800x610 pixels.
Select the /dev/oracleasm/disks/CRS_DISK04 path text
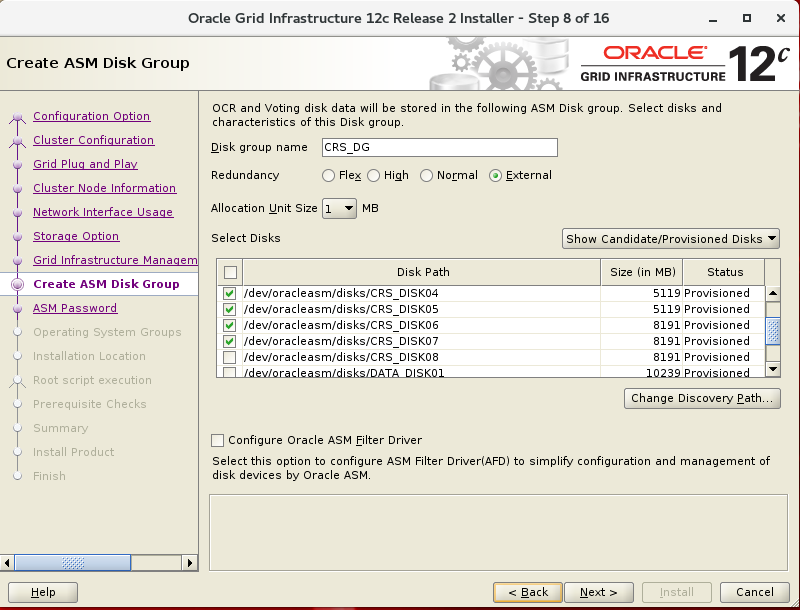click(x=341, y=293)
